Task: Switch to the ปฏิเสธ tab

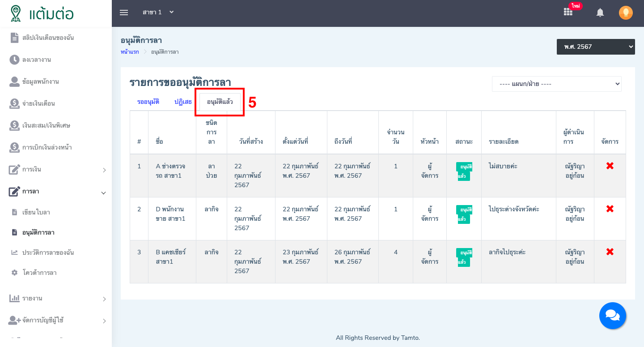Action: (183, 102)
